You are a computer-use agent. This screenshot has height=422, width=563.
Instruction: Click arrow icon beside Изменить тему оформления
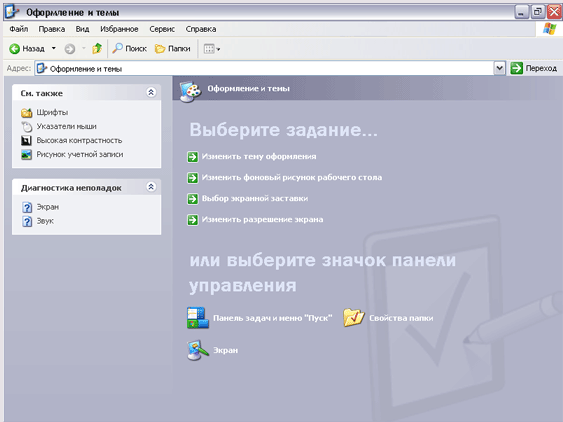193,157
